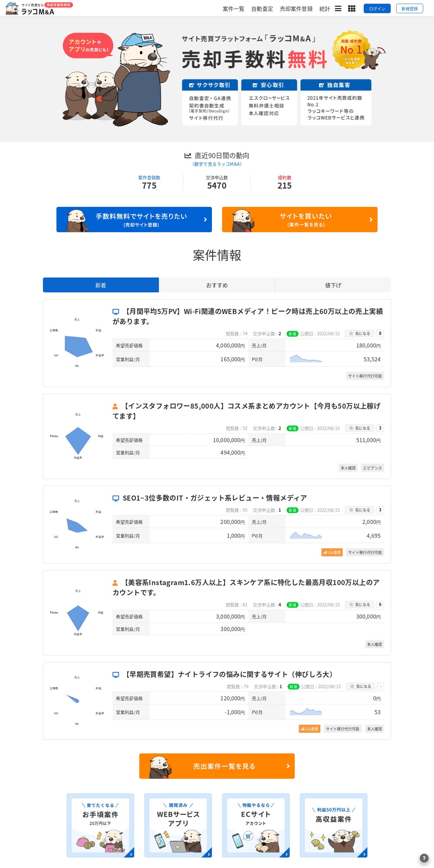Screen dimensions: 434x868
Task: Click the 新着 badge on the Wi-Fi listing
Action: (x=292, y=334)
